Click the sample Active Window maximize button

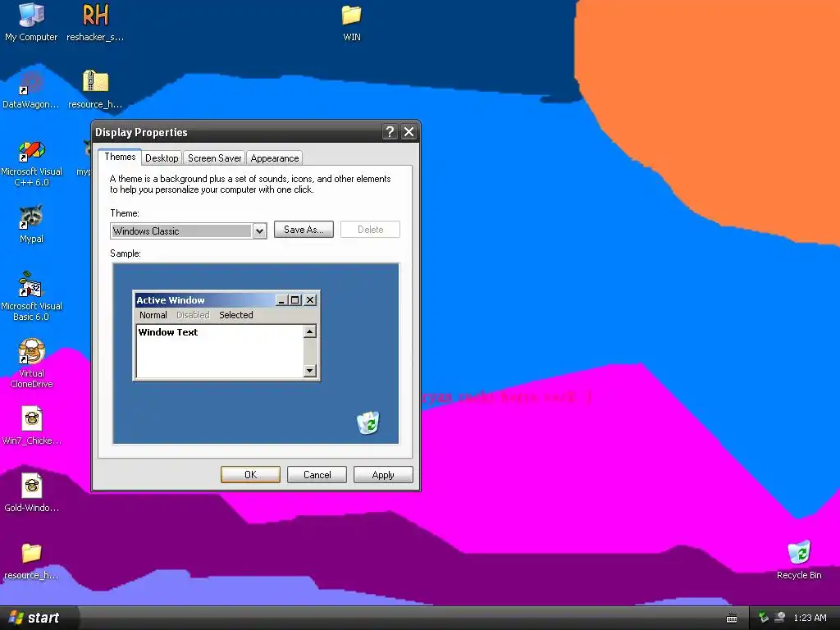[295, 300]
